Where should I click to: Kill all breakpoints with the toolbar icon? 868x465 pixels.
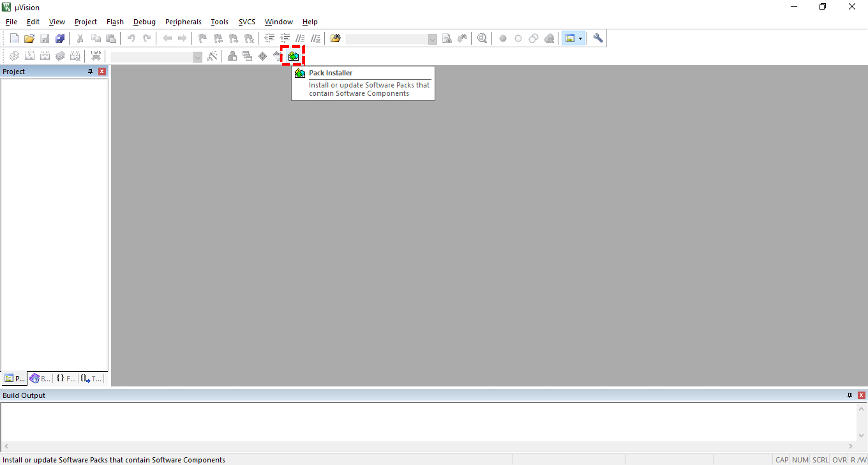[x=549, y=39]
